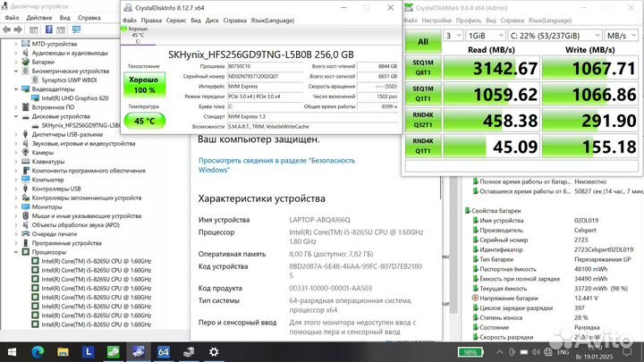Select the green disk status indicator for drive C:

(124, 29)
